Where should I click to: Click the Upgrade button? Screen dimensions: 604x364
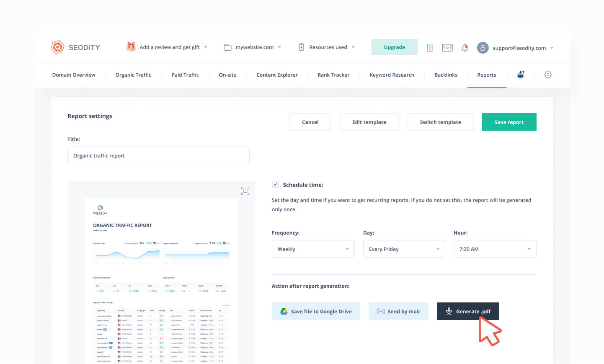pyautogui.click(x=395, y=47)
